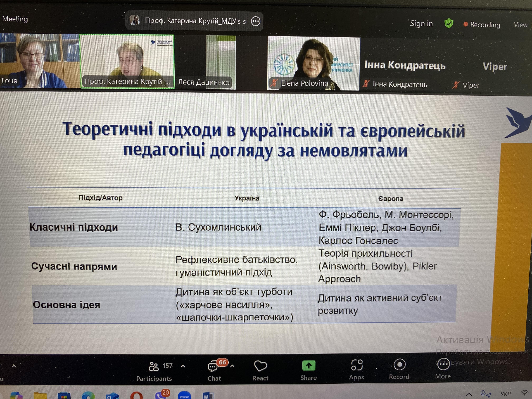
Task: Open the Participants panel icon
Action: (x=154, y=367)
